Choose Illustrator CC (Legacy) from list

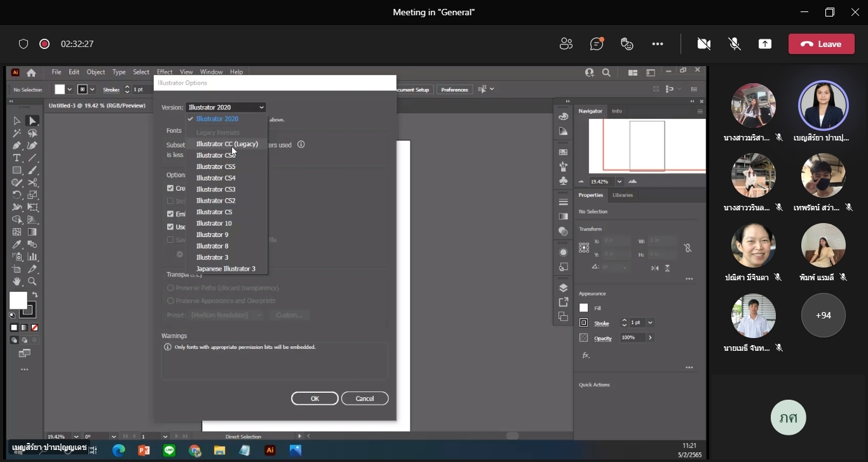(x=227, y=144)
